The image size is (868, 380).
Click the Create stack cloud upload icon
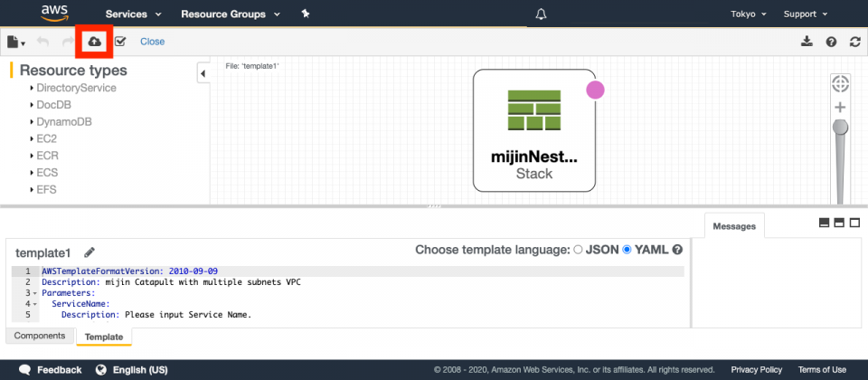click(x=95, y=42)
